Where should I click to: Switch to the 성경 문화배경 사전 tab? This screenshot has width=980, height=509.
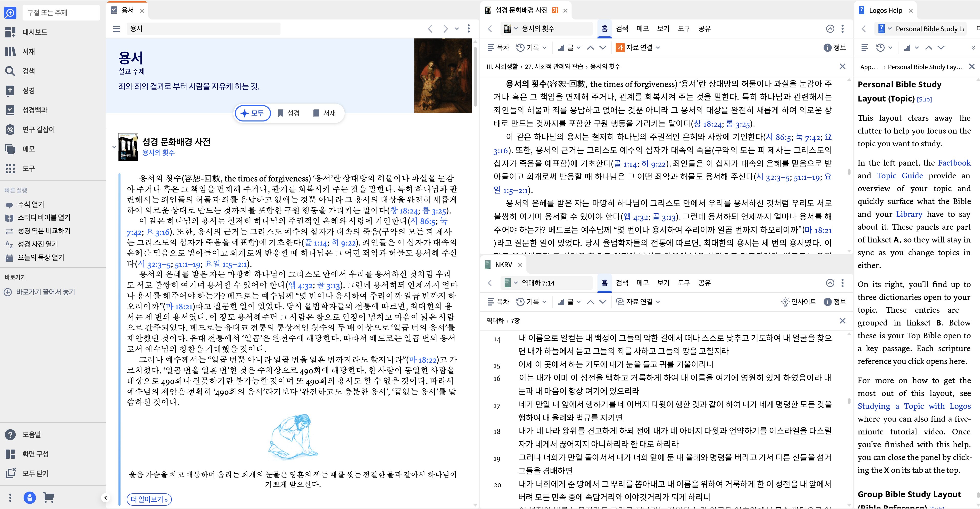[x=522, y=10]
